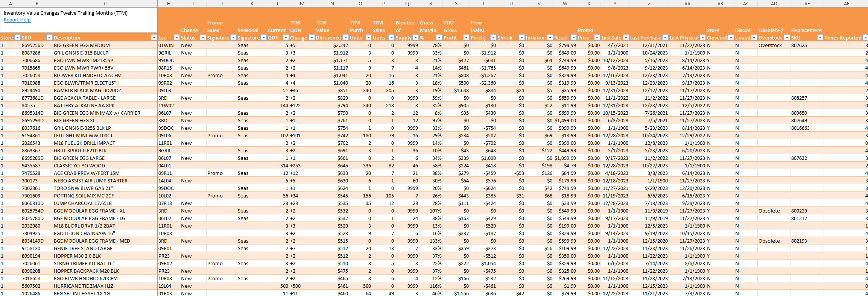This screenshot has height=296, width=868.
Task: Open the Gross Margin % filter dropdown
Action: tap(439, 38)
